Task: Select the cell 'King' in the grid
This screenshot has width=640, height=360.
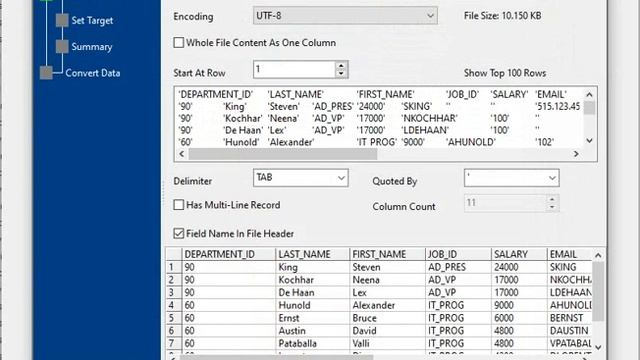Action: click(x=313, y=267)
